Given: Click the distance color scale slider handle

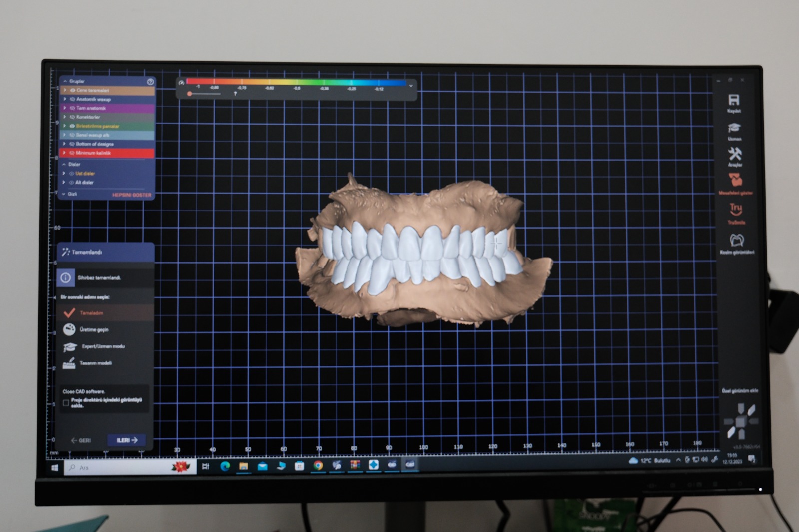Looking at the screenshot, I should 190,94.
